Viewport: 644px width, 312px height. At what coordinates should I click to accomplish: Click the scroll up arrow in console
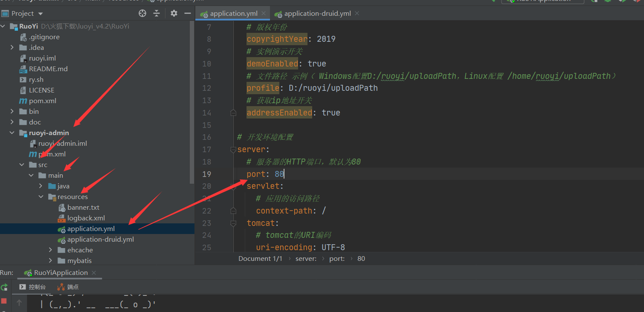pyautogui.click(x=19, y=303)
